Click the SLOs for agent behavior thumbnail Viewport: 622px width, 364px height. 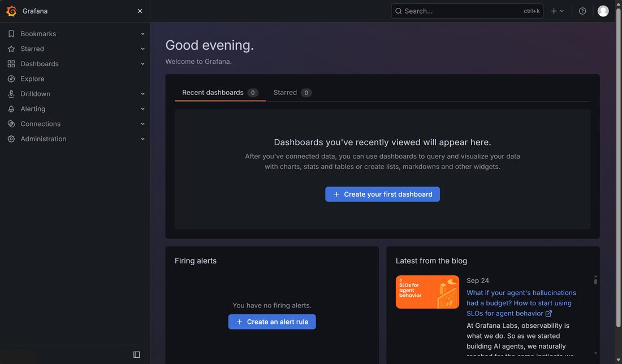(427, 292)
